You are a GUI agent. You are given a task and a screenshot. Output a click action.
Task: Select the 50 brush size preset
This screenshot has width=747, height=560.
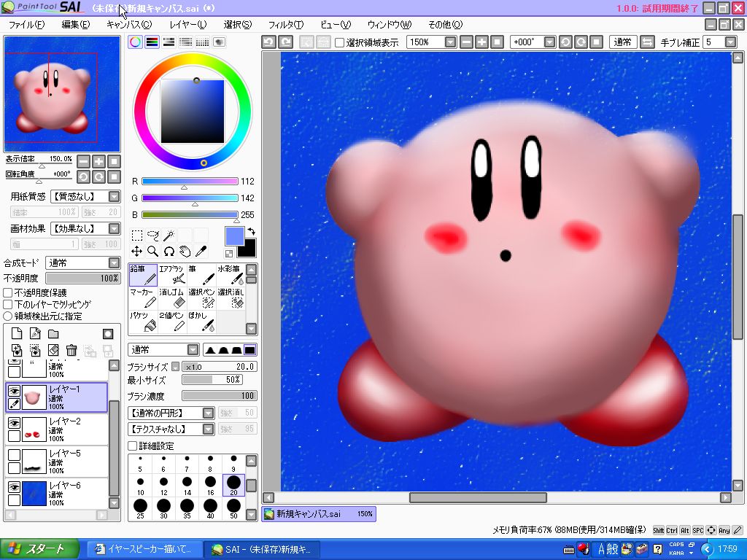coord(233,508)
